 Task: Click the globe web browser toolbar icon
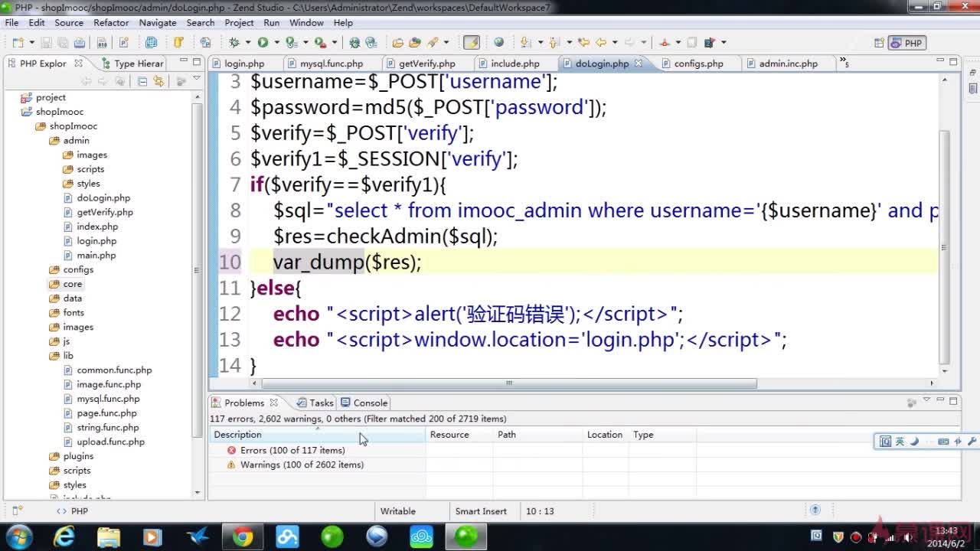[498, 43]
